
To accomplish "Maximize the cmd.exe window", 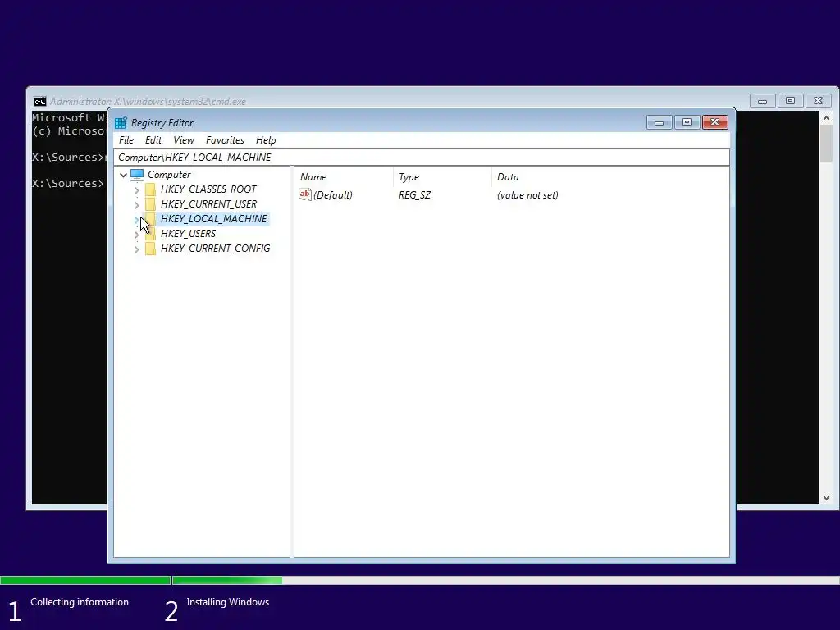I will 790,101.
